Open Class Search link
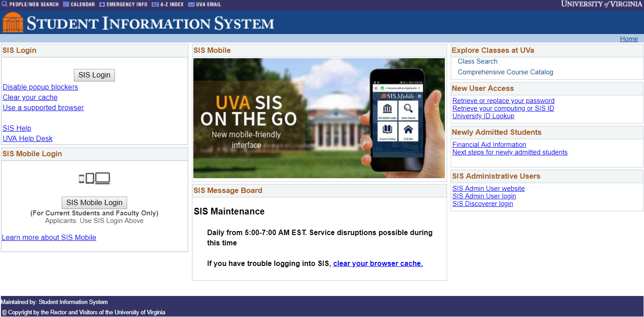The width and height of the screenshot is (644, 317). (x=478, y=61)
